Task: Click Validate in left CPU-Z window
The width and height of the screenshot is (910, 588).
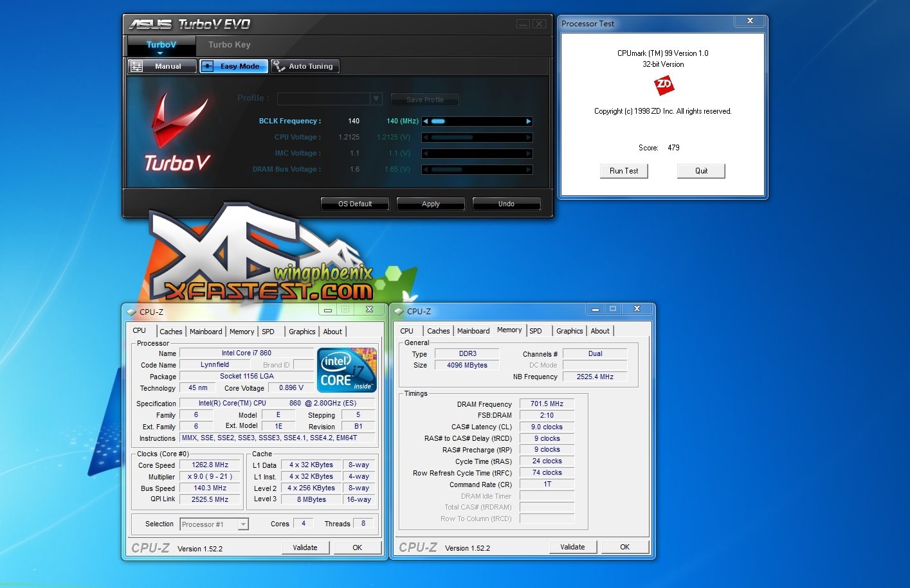Action: coord(305,548)
